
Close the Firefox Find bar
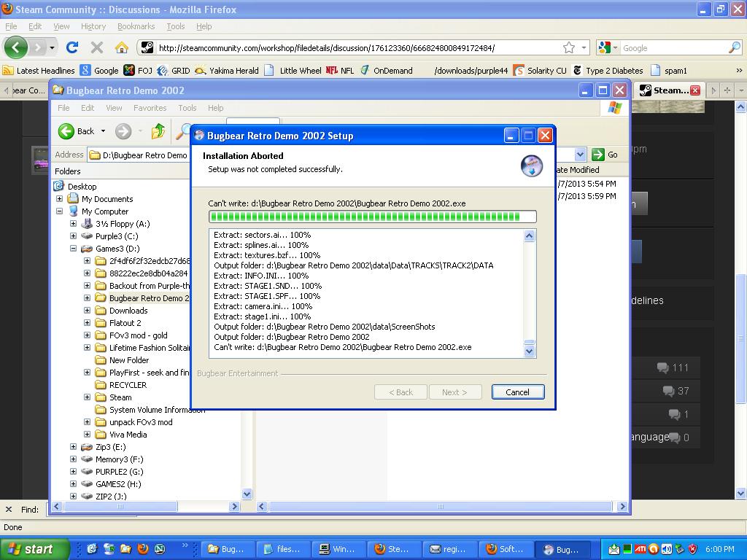(9, 509)
